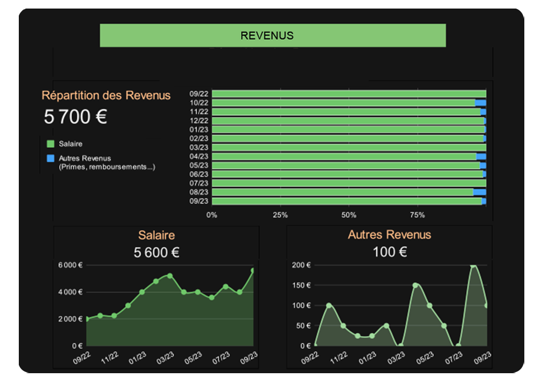542x392 pixels.
Task: Select the Autres Revenus legend label text
Action: (x=85, y=158)
